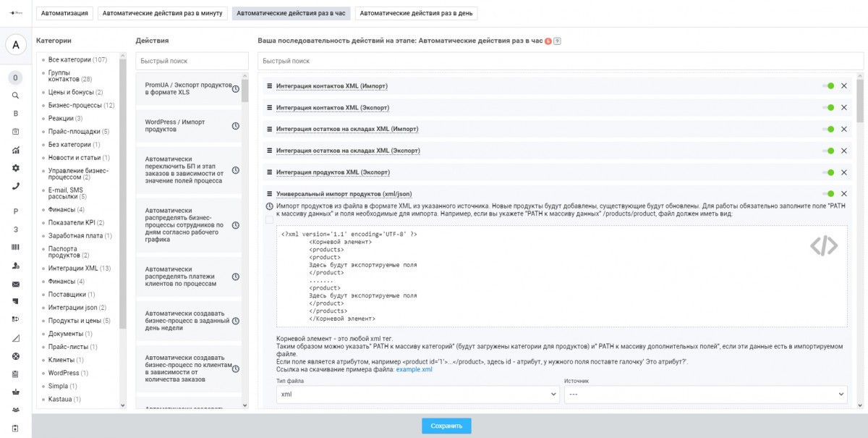This screenshot has width=868, height=438.
Task: Click clock icon beside WordPress / Импорт продуктов
Action: [x=236, y=126]
